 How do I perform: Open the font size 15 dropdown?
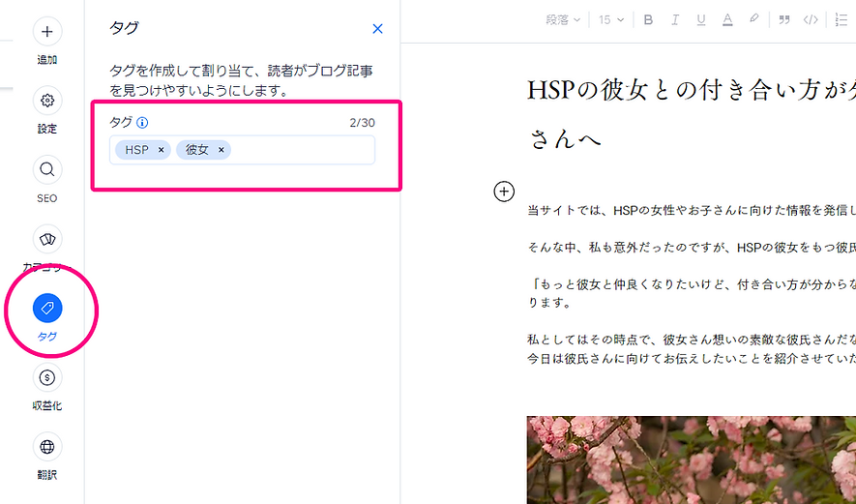pyautogui.click(x=611, y=20)
